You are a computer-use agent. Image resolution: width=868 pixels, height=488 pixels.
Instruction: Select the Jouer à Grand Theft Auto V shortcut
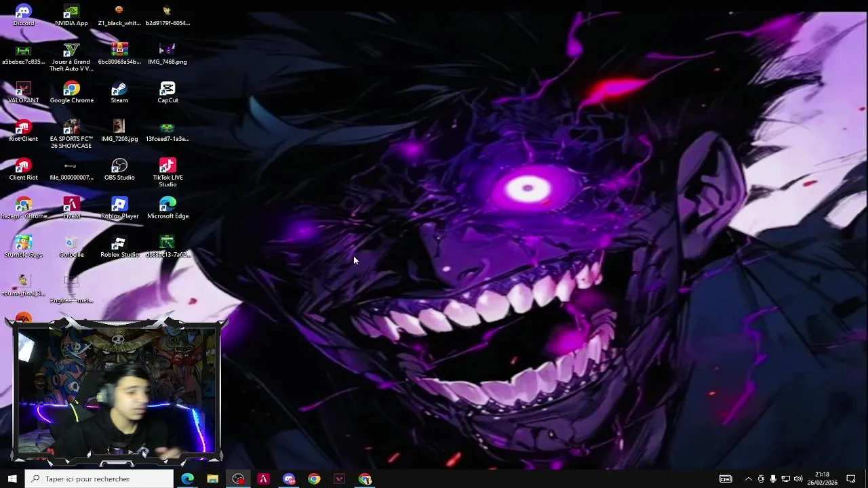[x=71, y=58]
